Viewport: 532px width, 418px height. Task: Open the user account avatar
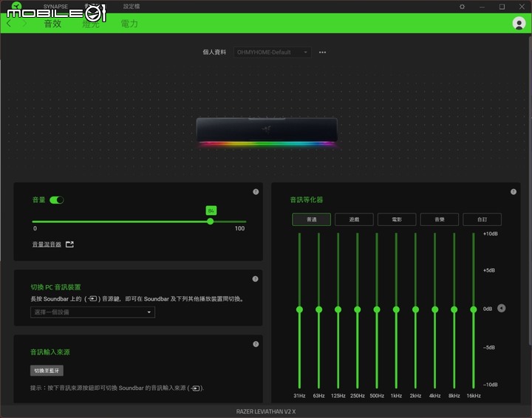pyautogui.click(x=519, y=24)
